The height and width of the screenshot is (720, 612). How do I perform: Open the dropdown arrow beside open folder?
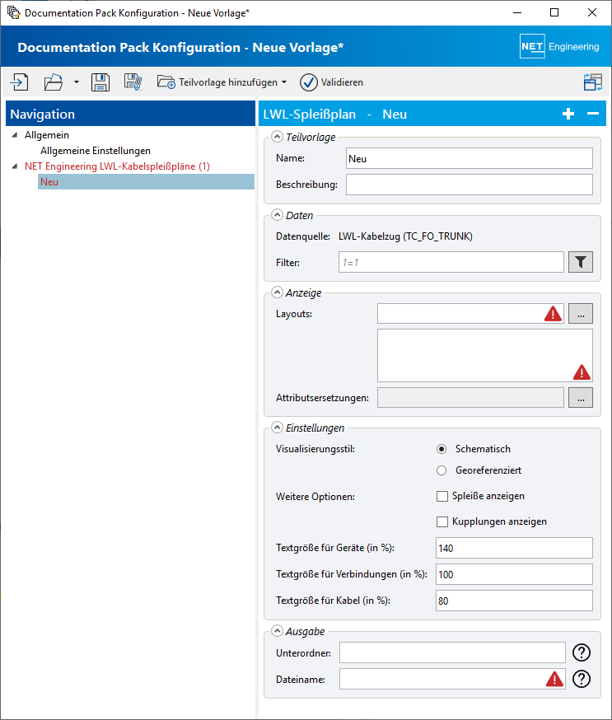tap(76, 83)
